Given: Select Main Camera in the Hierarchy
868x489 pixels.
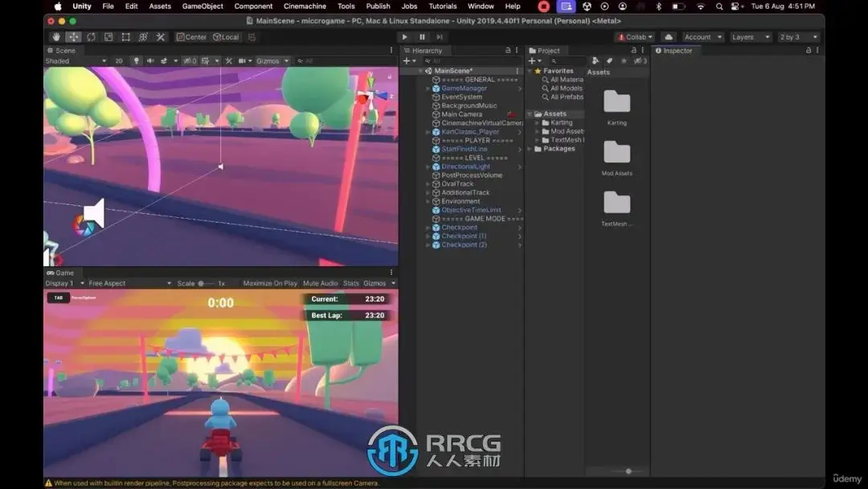Looking at the screenshot, I should (x=461, y=114).
